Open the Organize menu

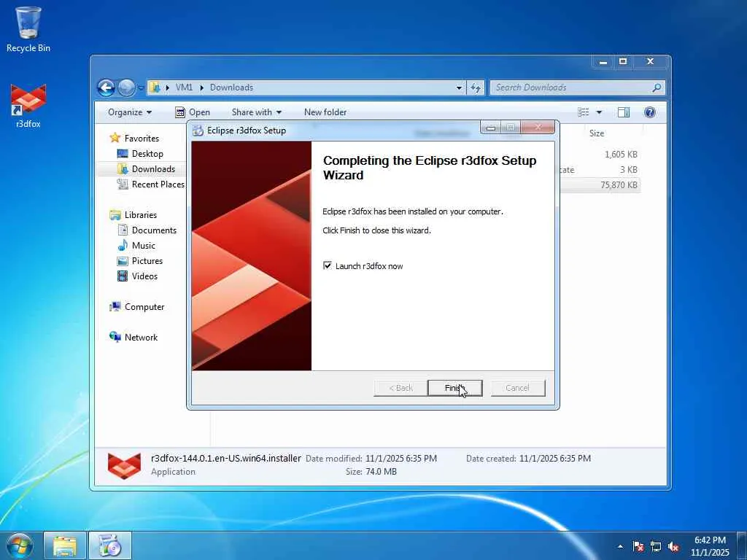click(x=130, y=112)
